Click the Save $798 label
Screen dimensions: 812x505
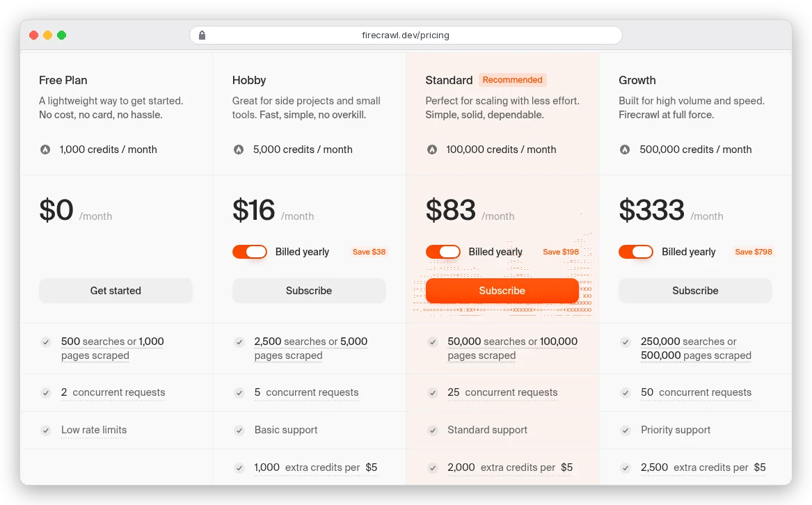[x=754, y=252]
